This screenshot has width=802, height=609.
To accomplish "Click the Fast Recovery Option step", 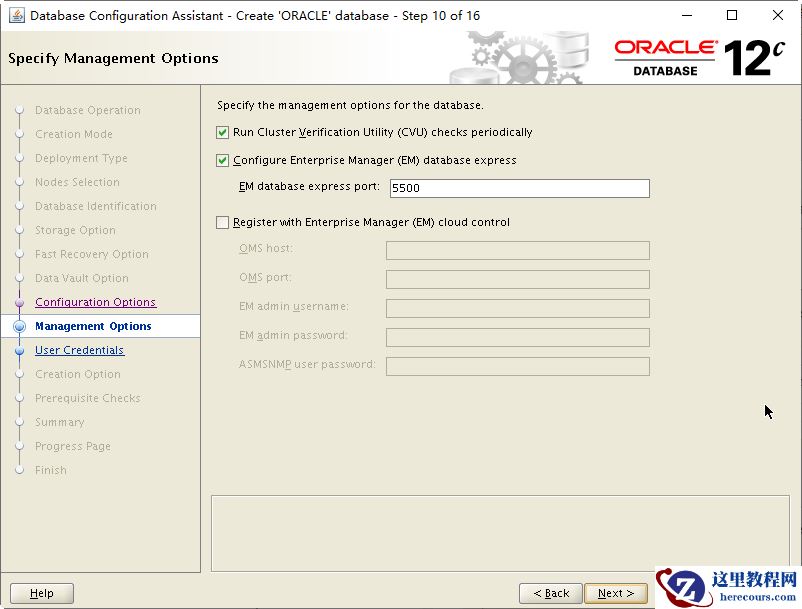I will pos(92,255).
